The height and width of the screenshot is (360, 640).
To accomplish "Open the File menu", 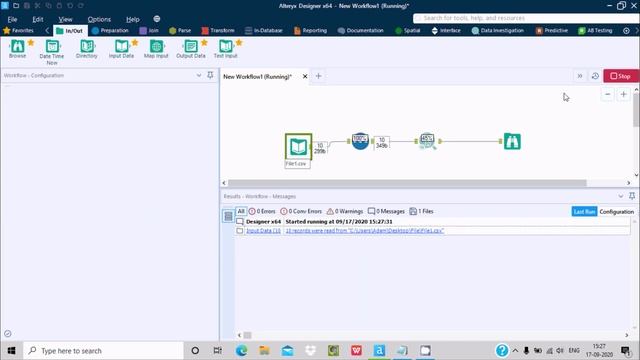I will (x=12, y=19).
